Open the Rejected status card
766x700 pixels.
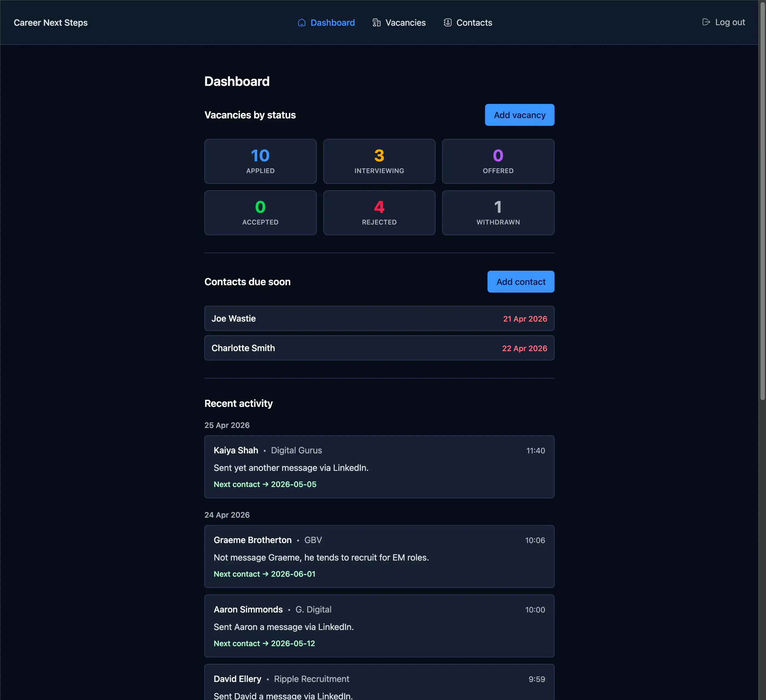379,213
